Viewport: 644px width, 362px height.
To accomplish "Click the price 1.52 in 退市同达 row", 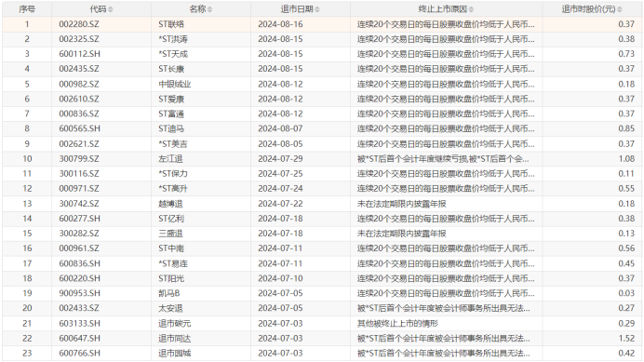I will coord(626,339).
